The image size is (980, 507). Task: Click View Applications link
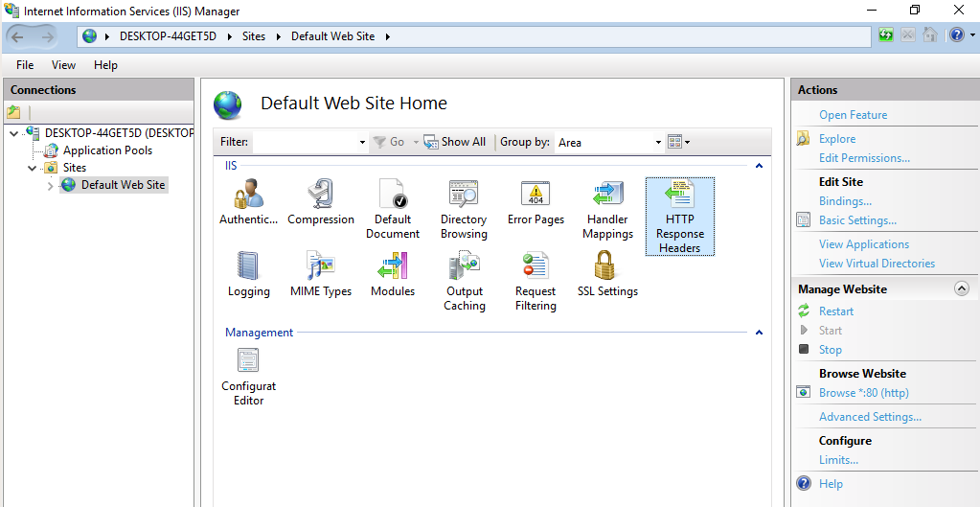[864, 244]
